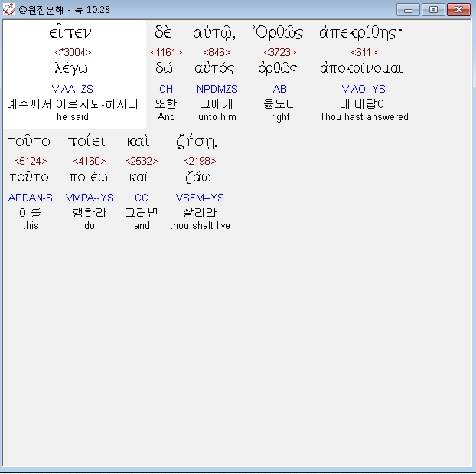Click the Korean gloss 그에게
Image resolution: width=476 pixels, height=474 pixels.
click(217, 104)
